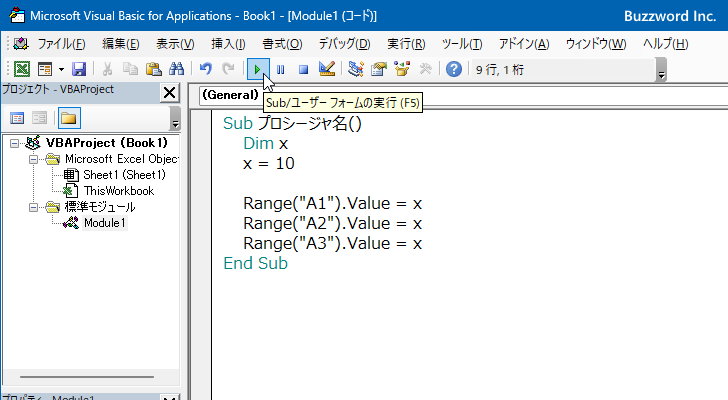Click the Project pane horizontal scrollbar
728x400 pixels.
pos(87,377)
